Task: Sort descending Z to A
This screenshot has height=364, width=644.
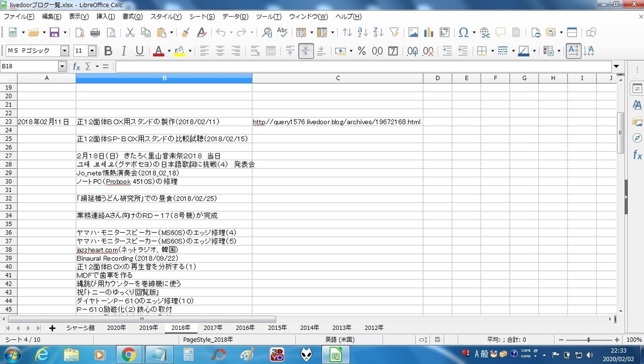Action: coord(378,33)
